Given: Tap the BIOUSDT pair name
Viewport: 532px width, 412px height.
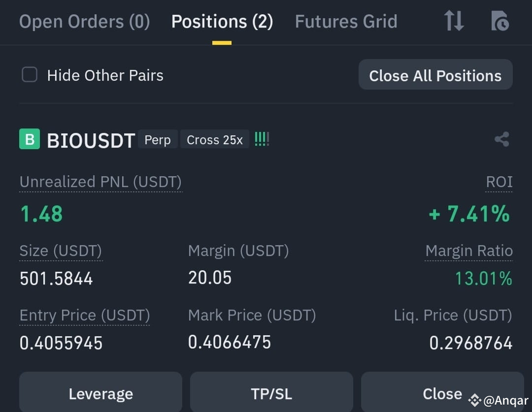Looking at the screenshot, I should (x=91, y=140).
